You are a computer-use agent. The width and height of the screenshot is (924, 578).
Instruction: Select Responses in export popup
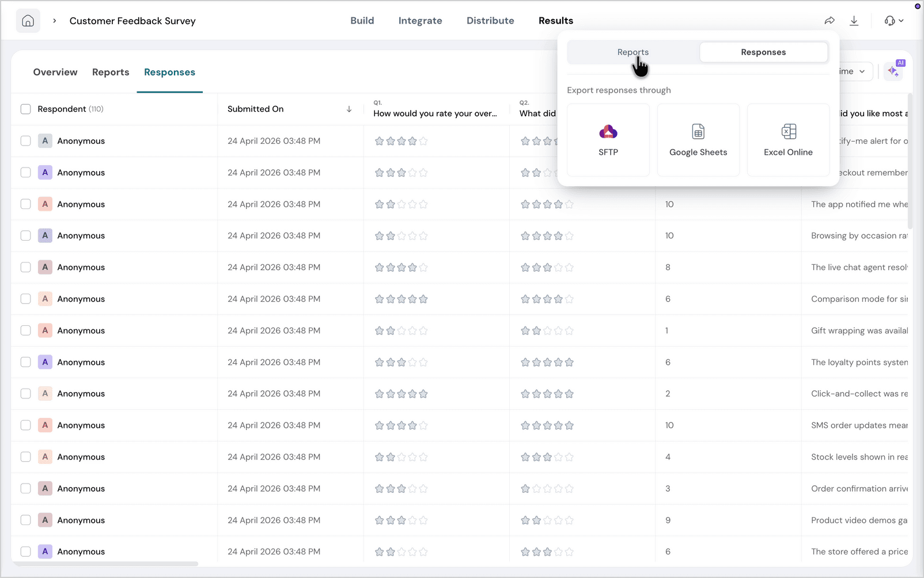(763, 52)
